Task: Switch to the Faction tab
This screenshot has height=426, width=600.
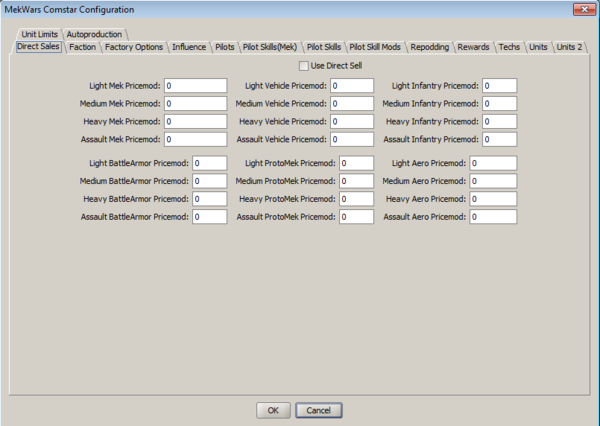Action: click(82, 47)
